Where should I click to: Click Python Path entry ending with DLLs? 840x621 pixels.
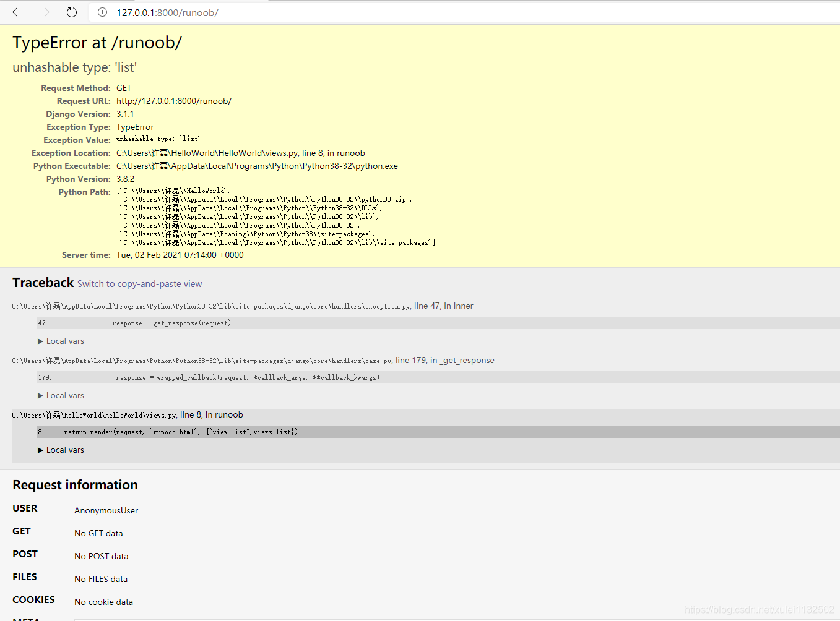(x=251, y=208)
